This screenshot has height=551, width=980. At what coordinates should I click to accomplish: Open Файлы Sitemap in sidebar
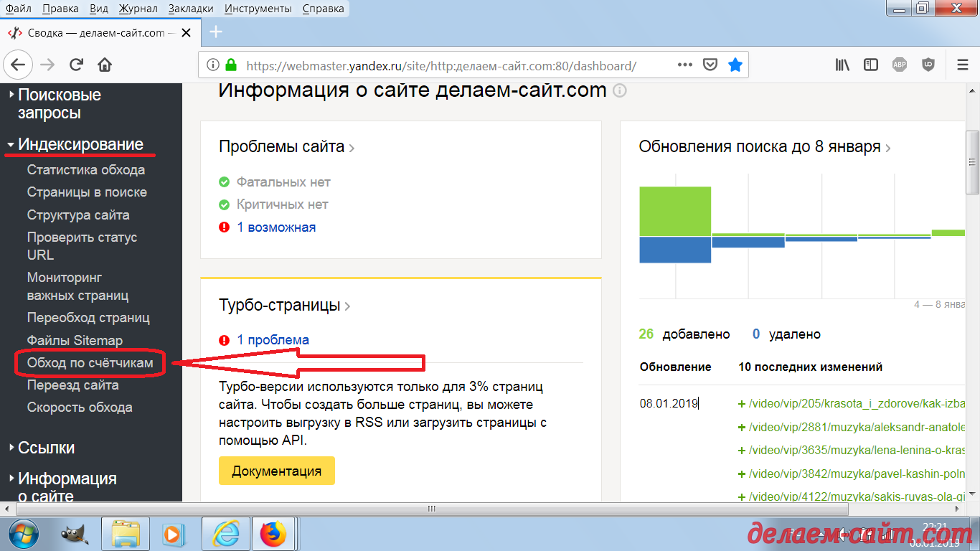click(75, 341)
